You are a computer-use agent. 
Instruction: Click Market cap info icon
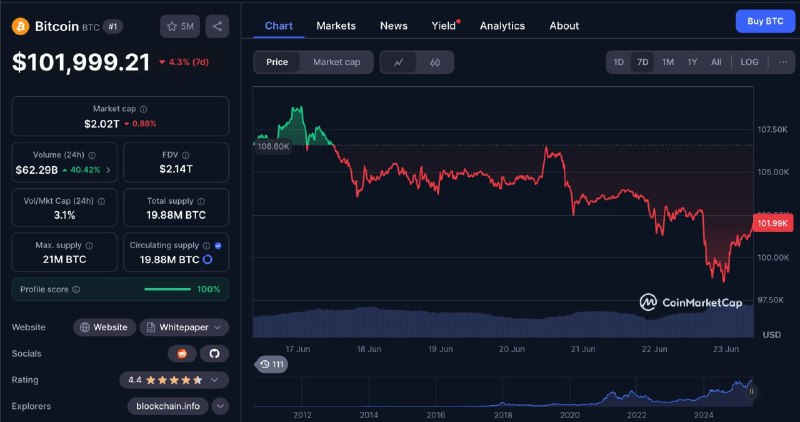143,109
